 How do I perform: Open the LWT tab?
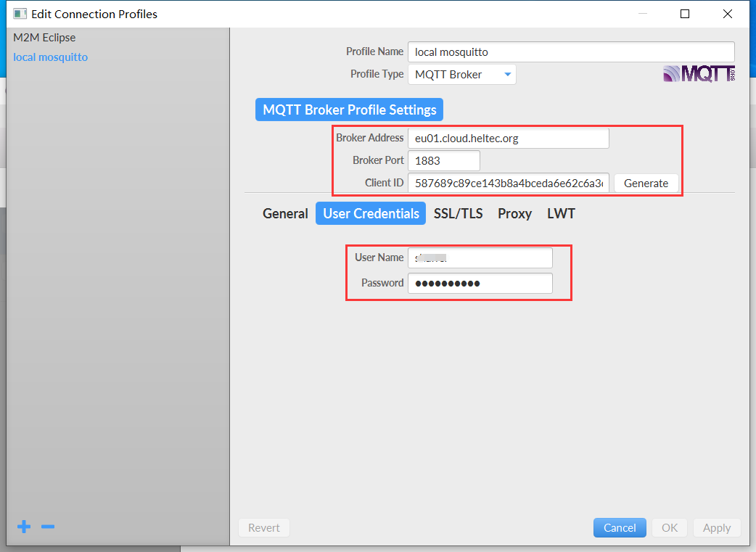click(561, 213)
